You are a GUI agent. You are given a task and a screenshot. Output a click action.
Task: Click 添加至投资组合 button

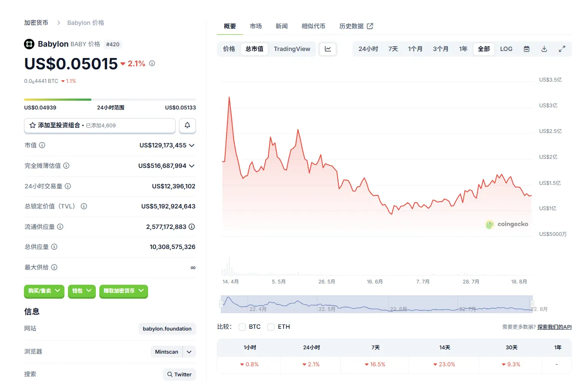(99, 126)
